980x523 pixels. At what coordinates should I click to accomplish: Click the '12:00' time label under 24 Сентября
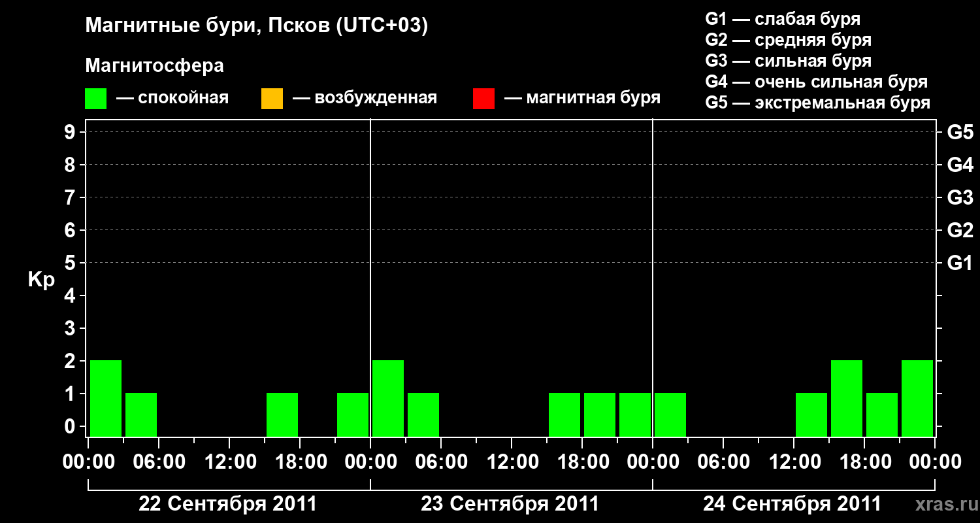(794, 462)
